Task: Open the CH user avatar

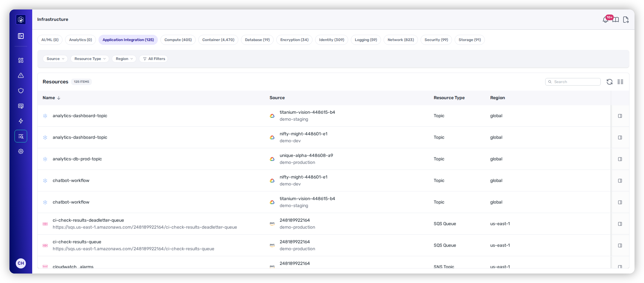Action: tap(21, 263)
